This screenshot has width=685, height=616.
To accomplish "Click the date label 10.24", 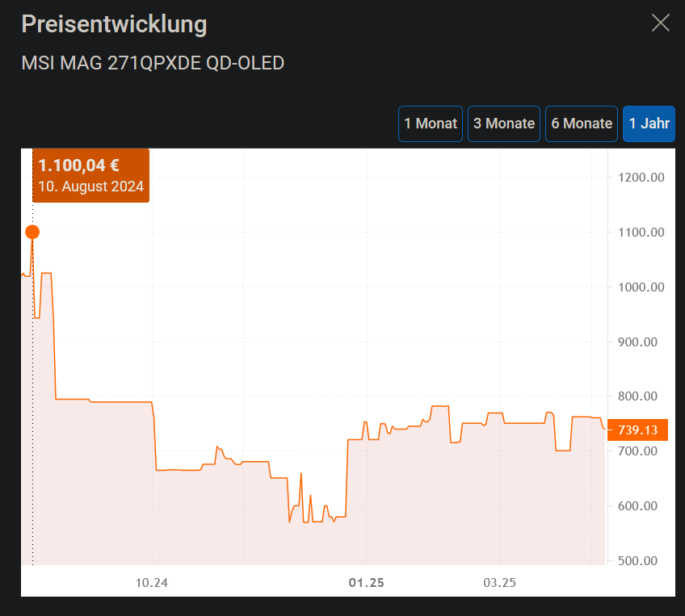I will tap(153, 582).
